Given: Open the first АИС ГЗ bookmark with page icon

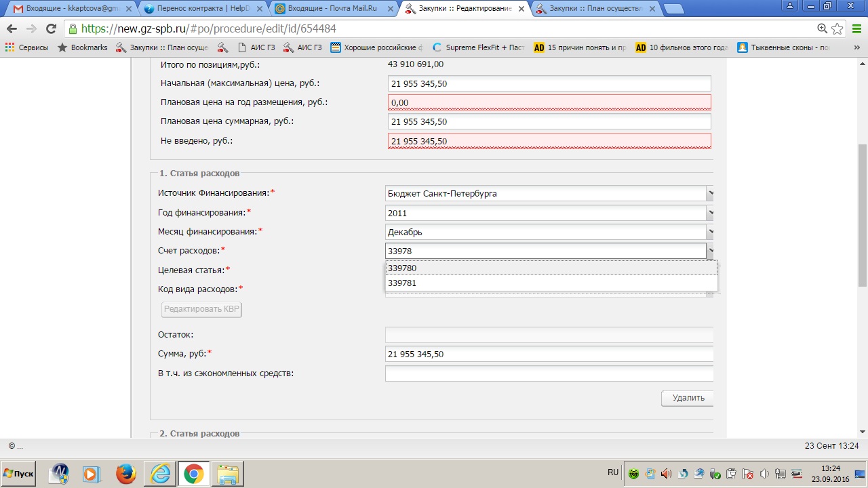Looking at the screenshot, I should 256,47.
